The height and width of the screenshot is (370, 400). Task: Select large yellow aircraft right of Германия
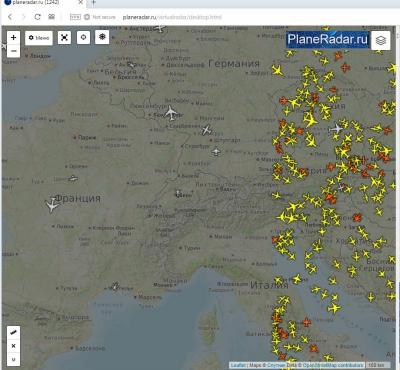click(277, 70)
